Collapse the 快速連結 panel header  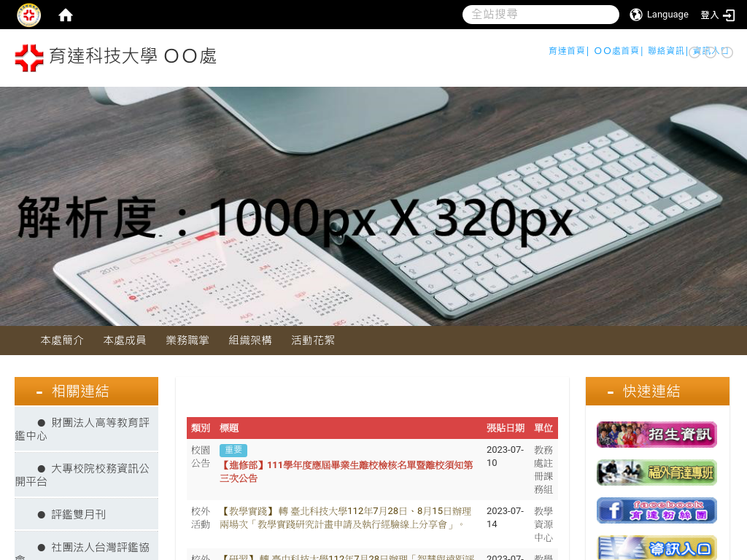tap(657, 392)
